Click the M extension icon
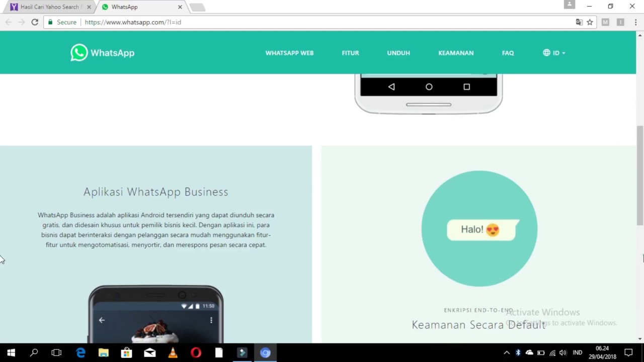Image resolution: width=644 pixels, height=362 pixels. [x=605, y=22]
